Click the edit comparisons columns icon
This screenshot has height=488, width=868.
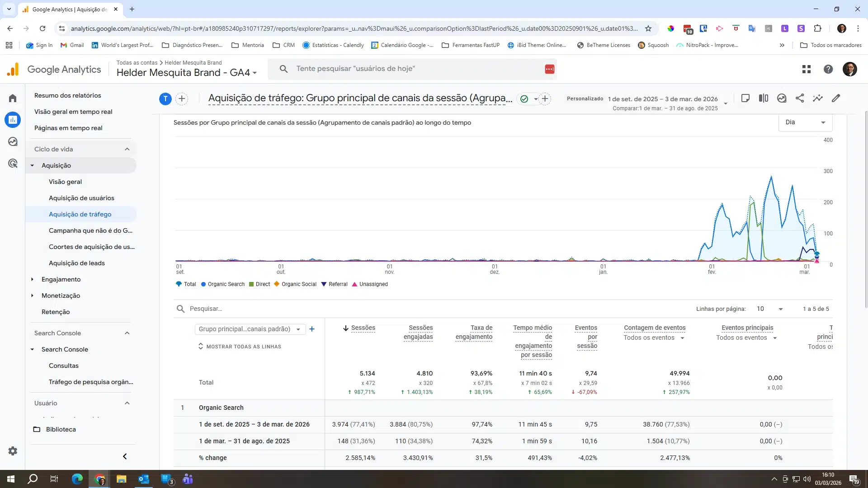pyautogui.click(x=764, y=99)
